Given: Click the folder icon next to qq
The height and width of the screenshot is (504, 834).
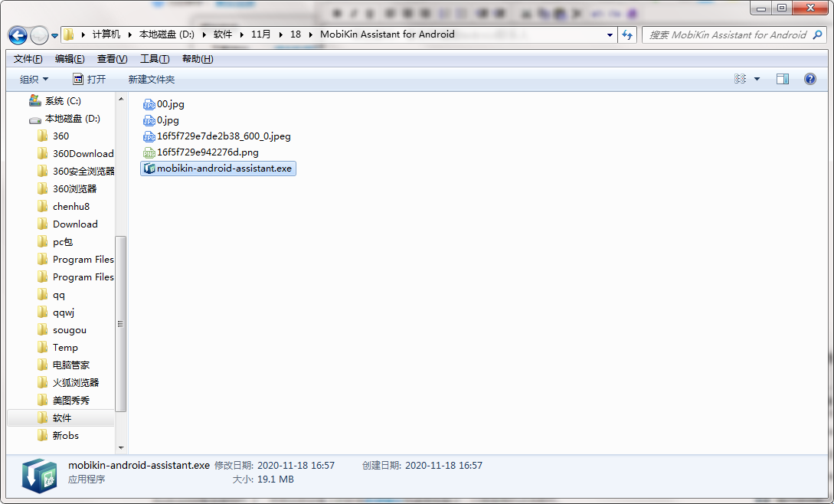Looking at the screenshot, I should (43, 294).
